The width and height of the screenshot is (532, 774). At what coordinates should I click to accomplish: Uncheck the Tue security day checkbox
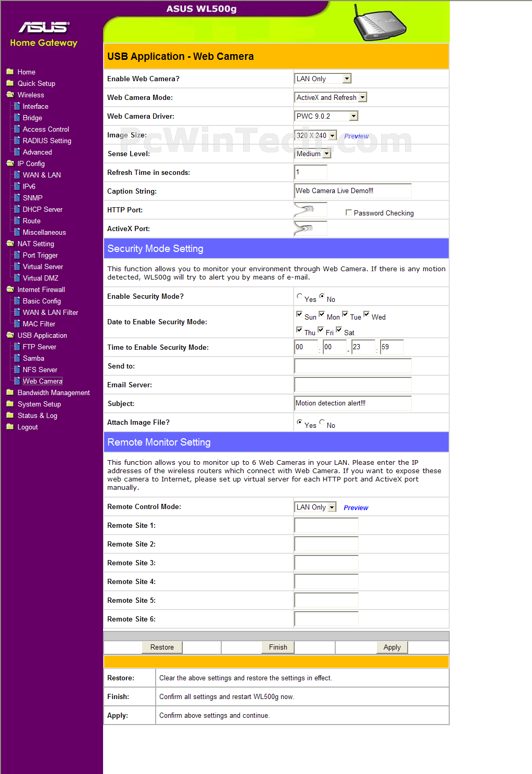point(345,314)
